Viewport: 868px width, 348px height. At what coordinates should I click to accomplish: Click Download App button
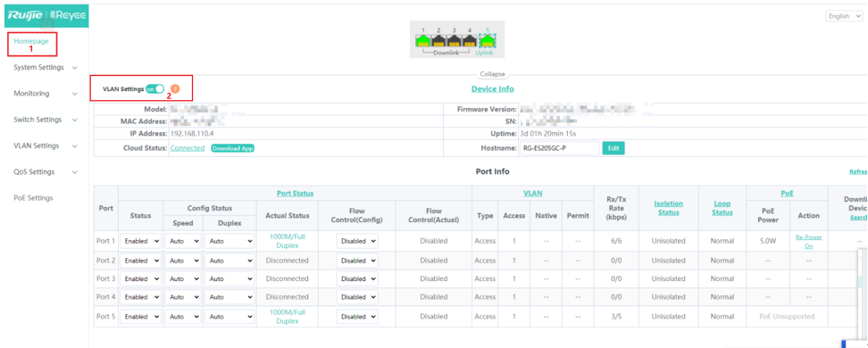coord(232,148)
